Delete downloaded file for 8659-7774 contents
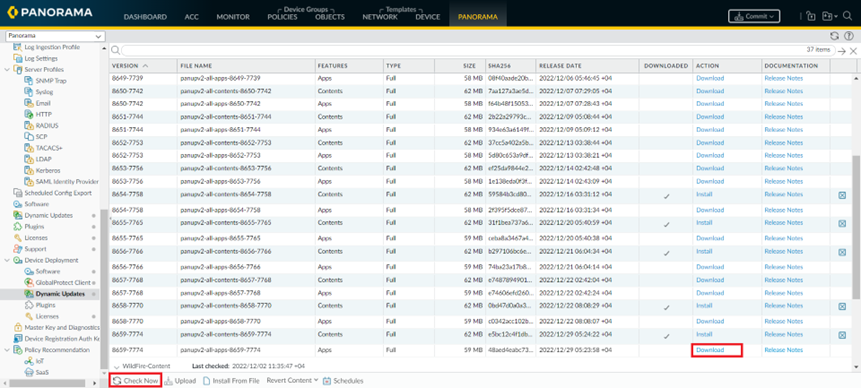Viewport: 861px width, 388px height. coord(842,335)
